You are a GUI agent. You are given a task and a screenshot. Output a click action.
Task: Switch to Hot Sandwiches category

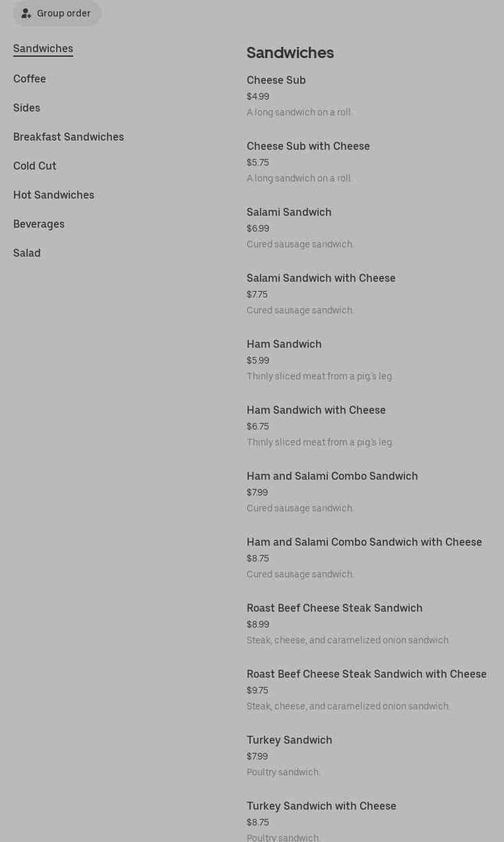pos(53,195)
